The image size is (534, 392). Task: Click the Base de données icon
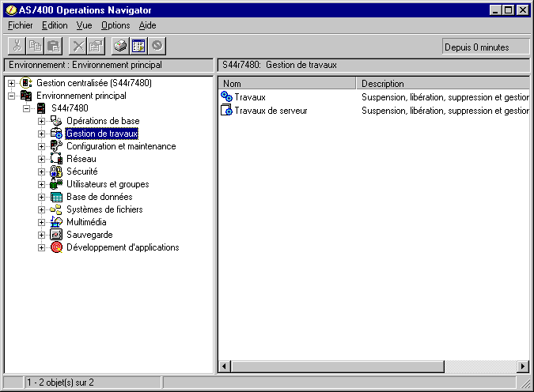click(56, 197)
